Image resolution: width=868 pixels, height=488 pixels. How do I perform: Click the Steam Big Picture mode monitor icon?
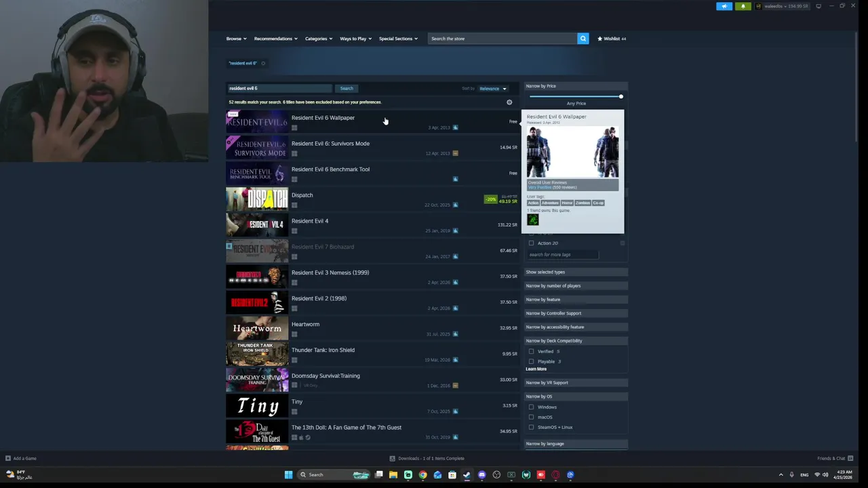point(818,6)
